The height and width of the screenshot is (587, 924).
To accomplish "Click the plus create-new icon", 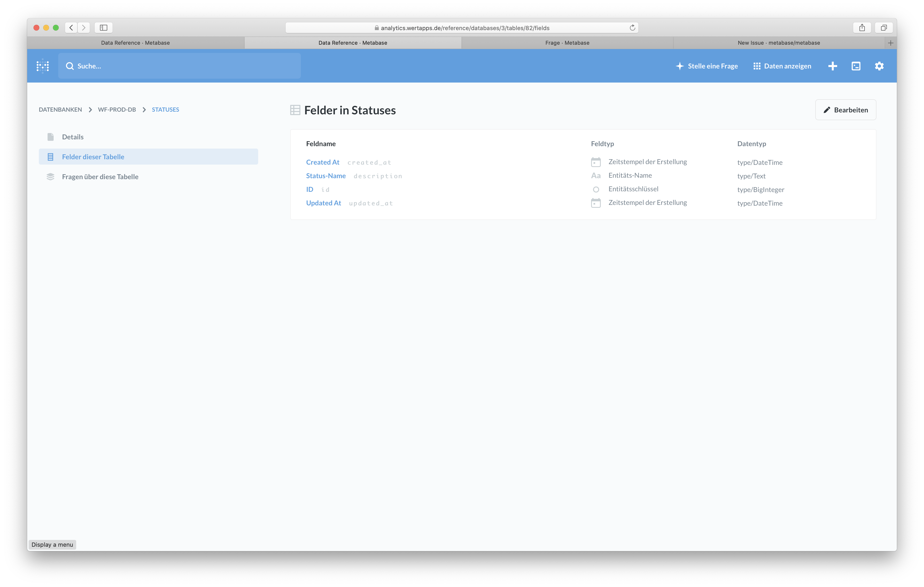I will click(x=832, y=66).
